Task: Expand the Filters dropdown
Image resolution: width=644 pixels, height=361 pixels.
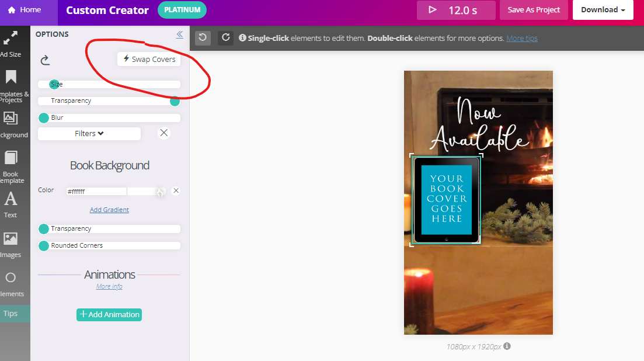Action: point(89,134)
